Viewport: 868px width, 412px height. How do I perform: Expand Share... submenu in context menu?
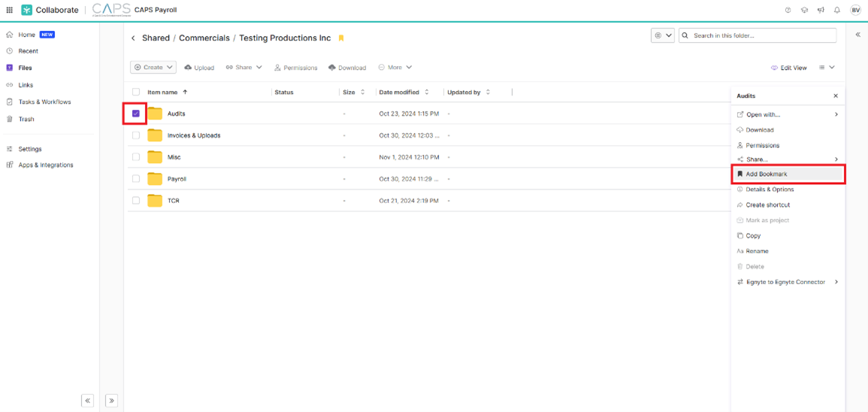point(788,159)
